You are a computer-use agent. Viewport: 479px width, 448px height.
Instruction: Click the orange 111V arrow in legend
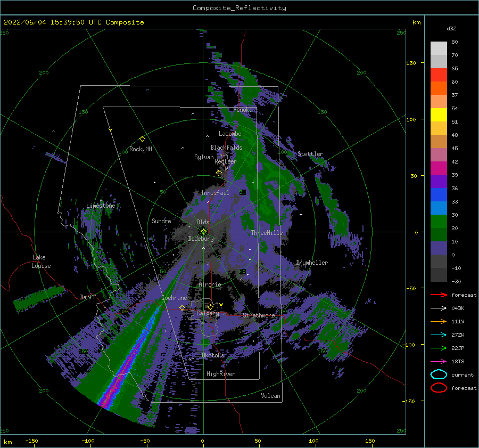pos(439,321)
